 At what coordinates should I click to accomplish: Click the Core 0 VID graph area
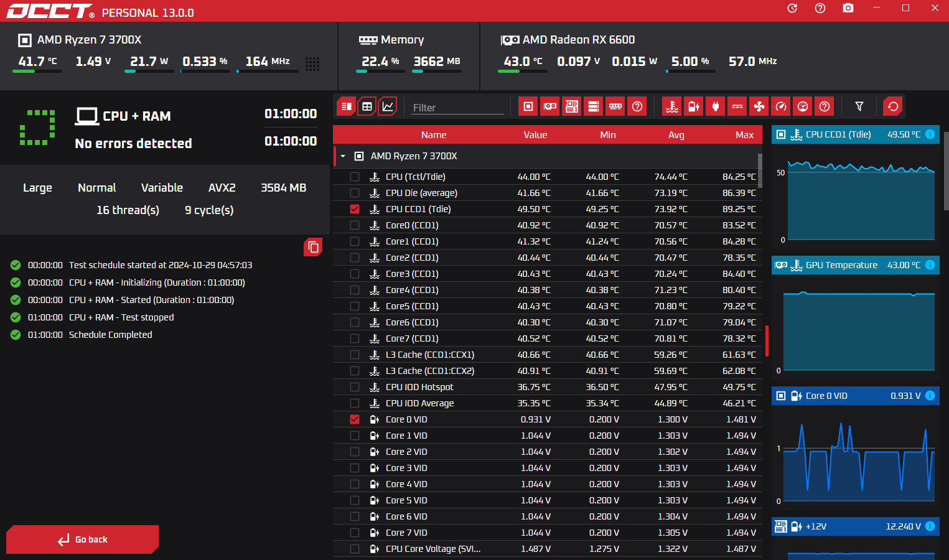[856, 458]
